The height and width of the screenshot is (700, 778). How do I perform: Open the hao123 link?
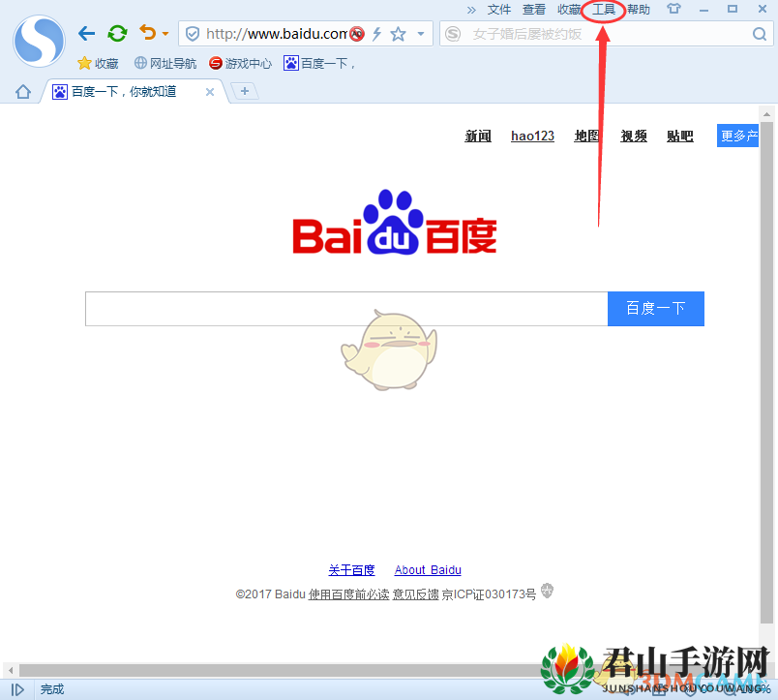pyautogui.click(x=532, y=136)
